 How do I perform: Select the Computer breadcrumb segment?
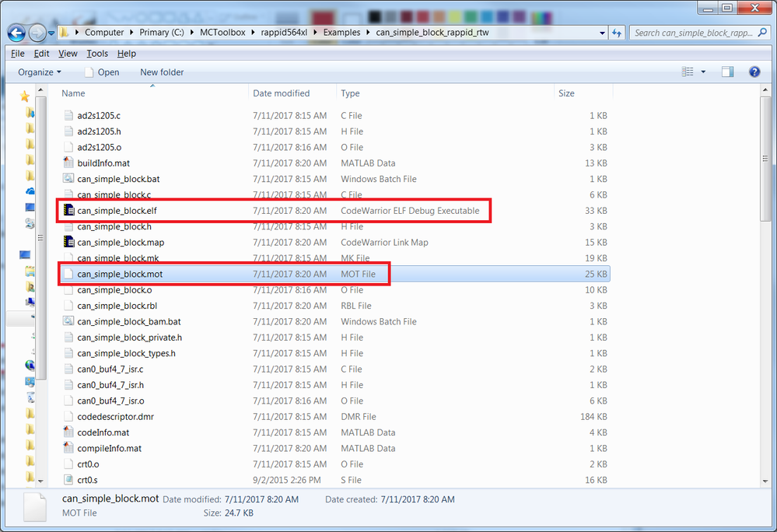[104, 32]
